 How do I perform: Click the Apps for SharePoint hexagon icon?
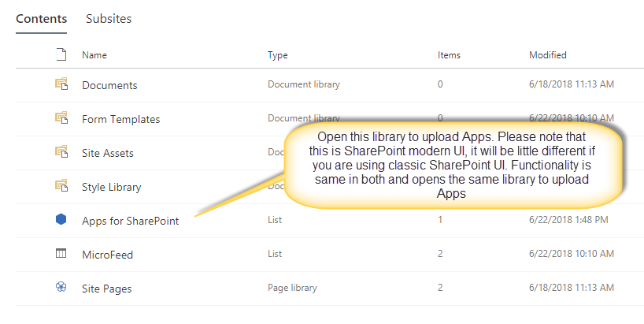pos(61,220)
